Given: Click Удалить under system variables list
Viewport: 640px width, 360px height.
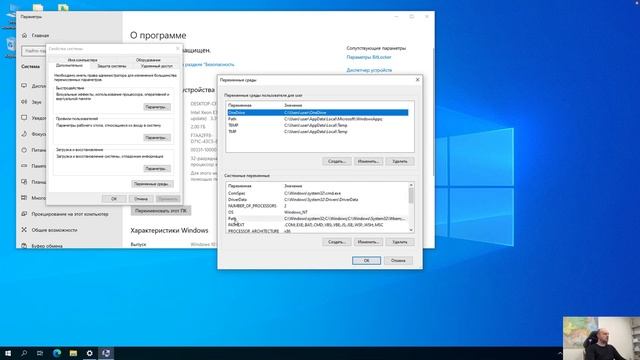Looking at the screenshot, I should pos(400,242).
